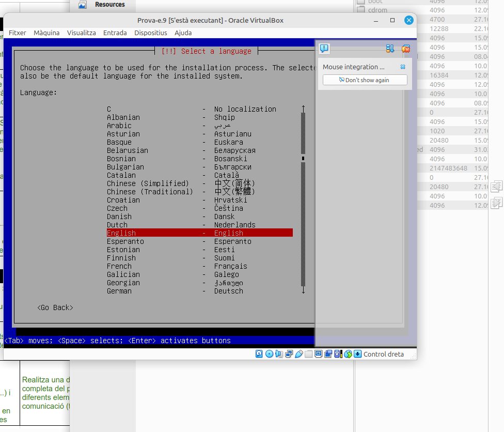Image resolution: width=504 pixels, height=432 pixels.
Task: Delete all notifications with the red-X bubble icon
Action: 406,49
